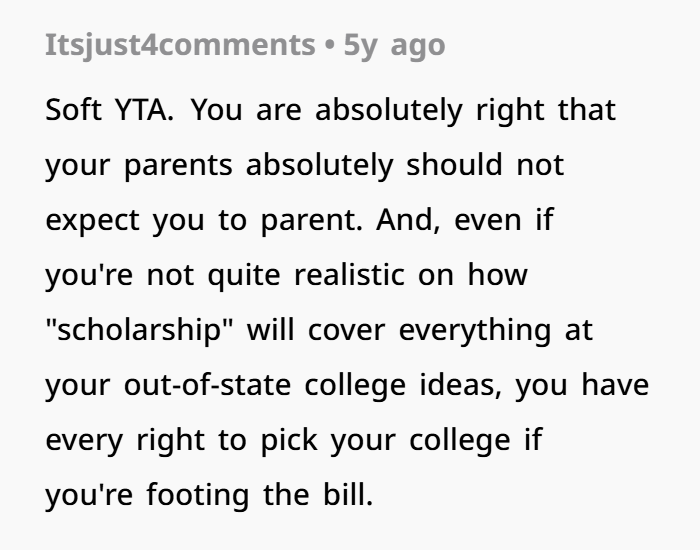Click the word "bill." ending the comment
This screenshot has height=550, width=700.
pyautogui.click(x=348, y=494)
